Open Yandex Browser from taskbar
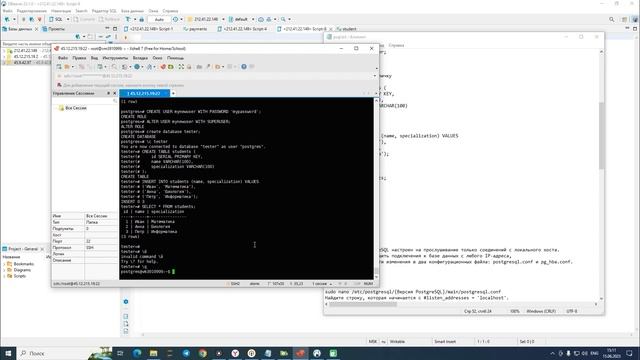The height and width of the screenshot is (360, 640). (235, 353)
